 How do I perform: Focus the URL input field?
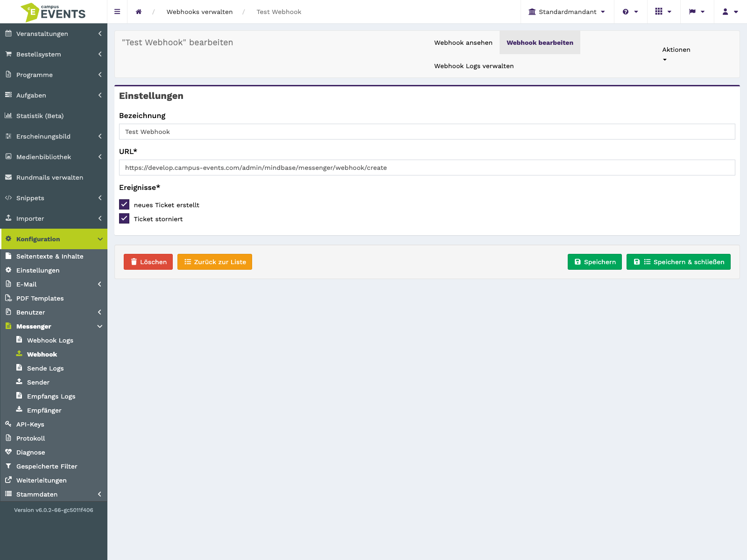point(427,168)
